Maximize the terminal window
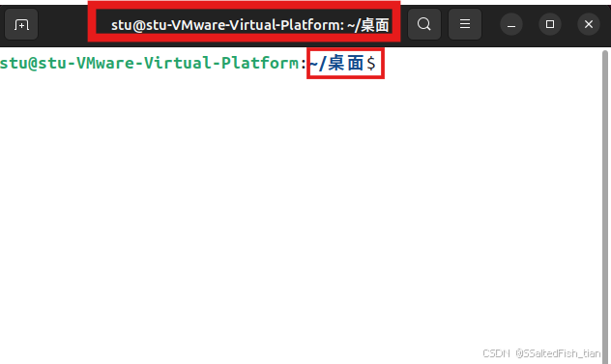Screen dimensions: 611x364 click(550, 24)
